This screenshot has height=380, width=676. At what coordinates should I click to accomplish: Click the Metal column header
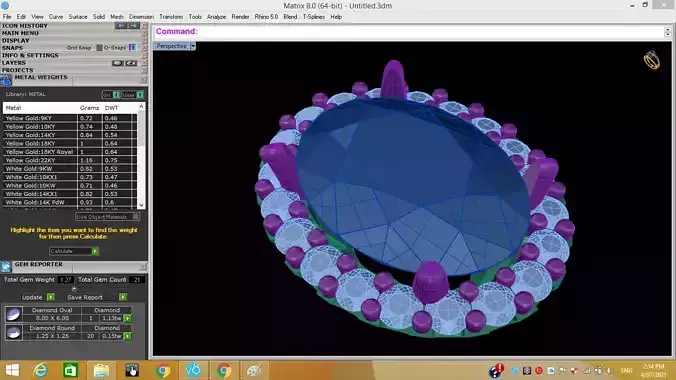coord(13,108)
